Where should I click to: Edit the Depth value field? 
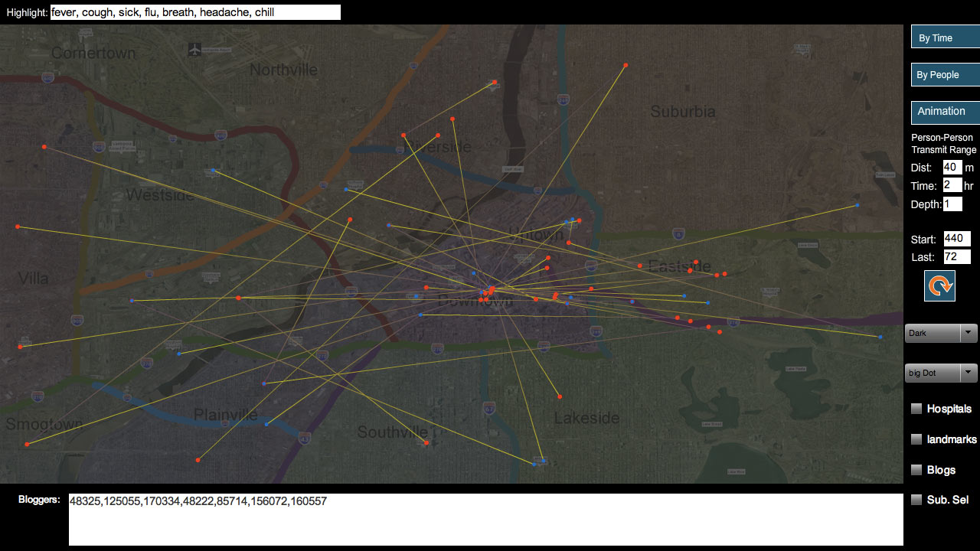point(952,204)
